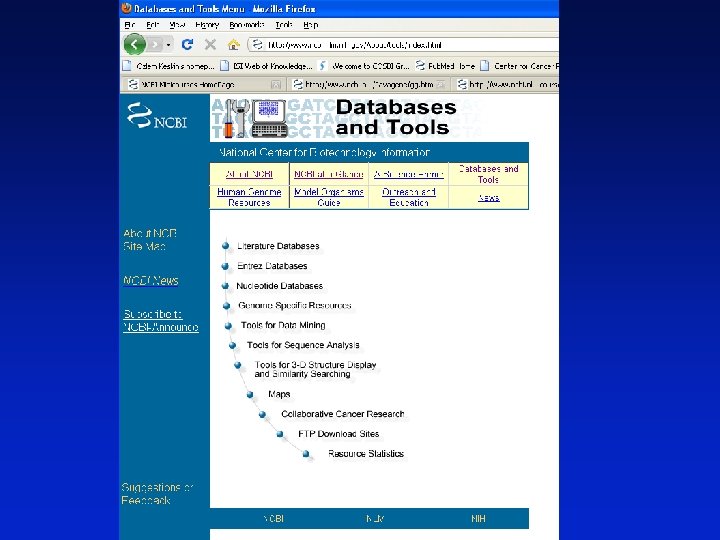
Task: Open the Help menu
Action: 310,25
